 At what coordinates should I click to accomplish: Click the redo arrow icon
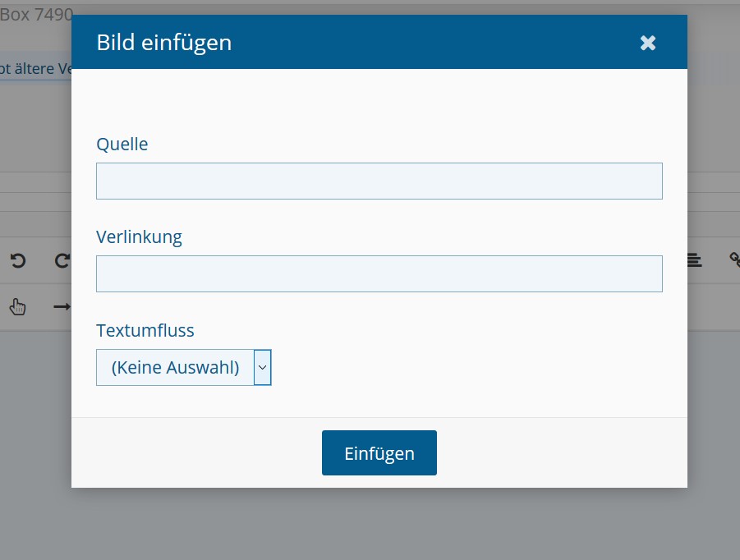[62, 261]
